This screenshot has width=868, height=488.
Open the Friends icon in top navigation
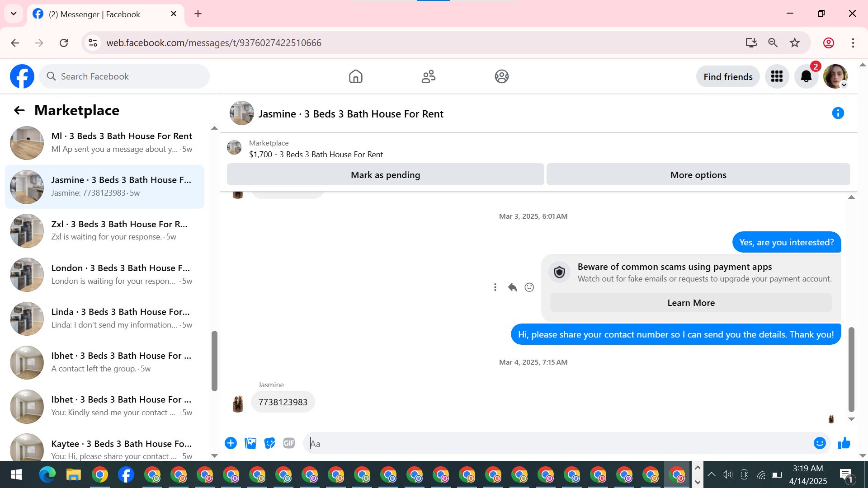(x=429, y=76)
